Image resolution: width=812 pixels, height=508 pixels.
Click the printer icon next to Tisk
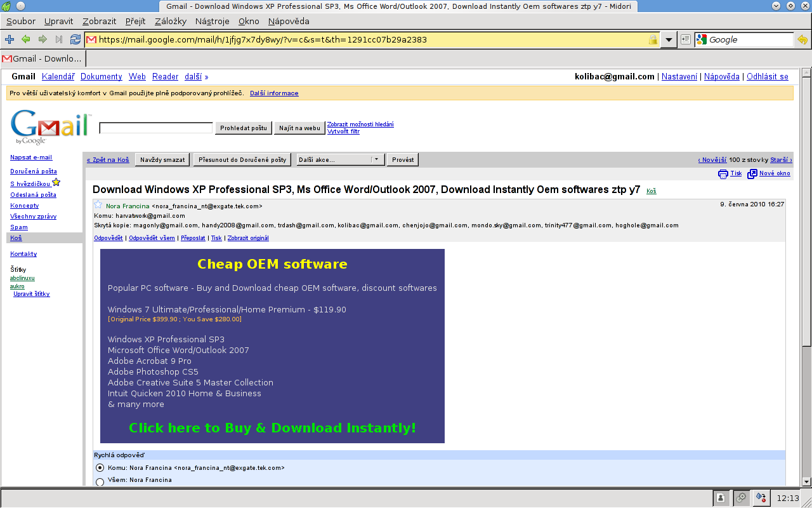tap(723, 173)
